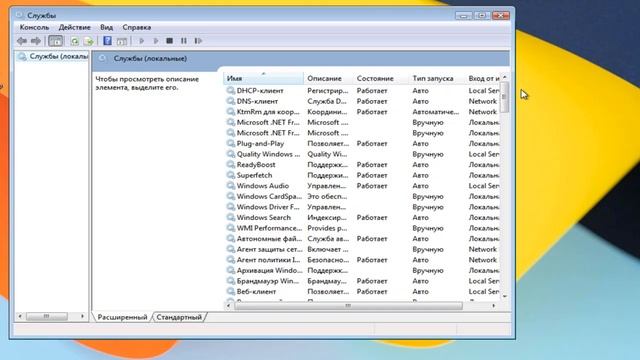
Task: Maximize the Службы window
Action: tap(482, 16)
